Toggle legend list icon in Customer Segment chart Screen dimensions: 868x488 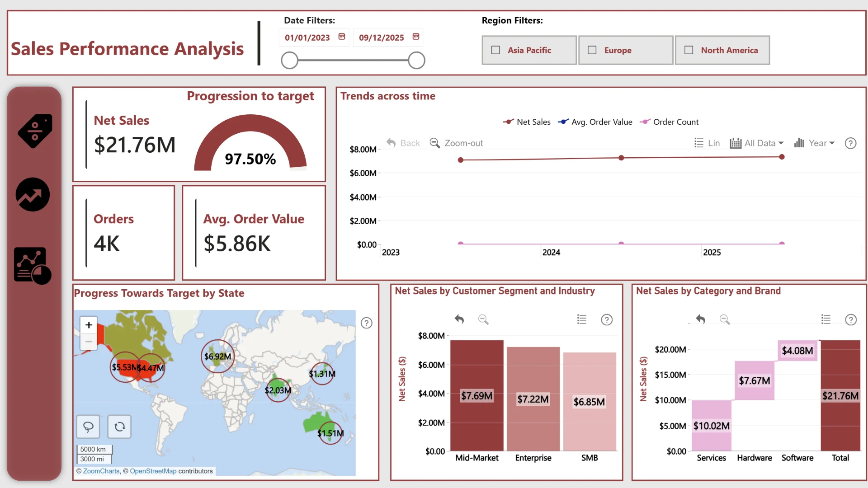click(582, 319)
